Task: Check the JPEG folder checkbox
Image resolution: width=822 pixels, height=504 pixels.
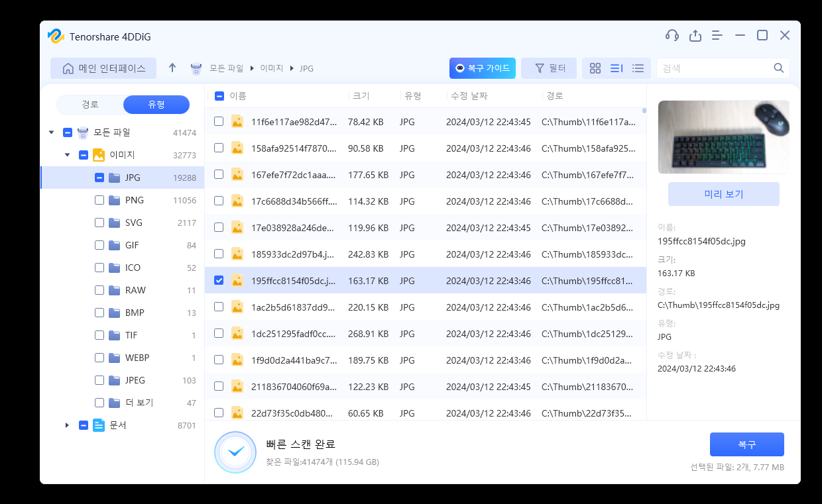Action: coord(99,380)
